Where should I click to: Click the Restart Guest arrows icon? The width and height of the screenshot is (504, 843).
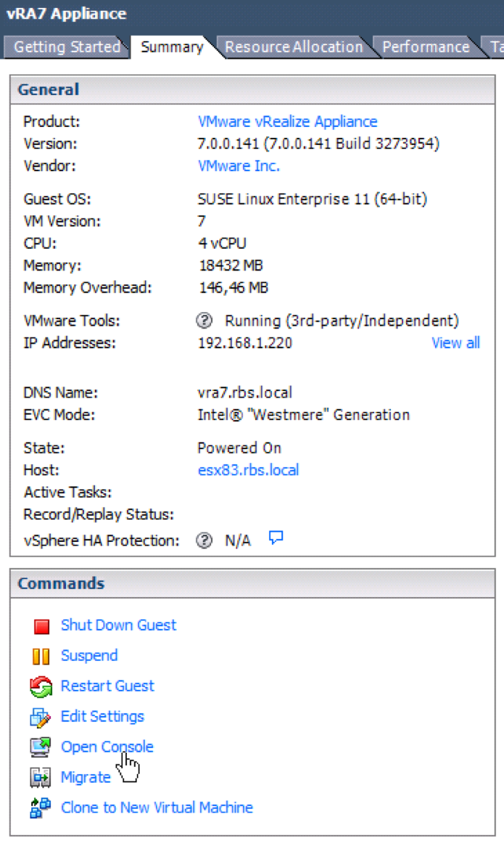pos(41,686)
